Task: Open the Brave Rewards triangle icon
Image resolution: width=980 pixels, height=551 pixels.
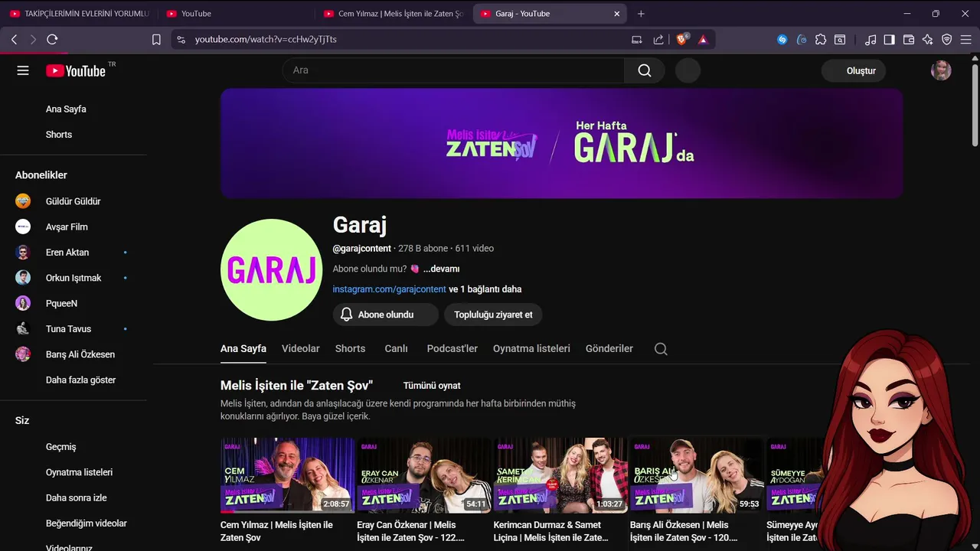Action: 703,39
